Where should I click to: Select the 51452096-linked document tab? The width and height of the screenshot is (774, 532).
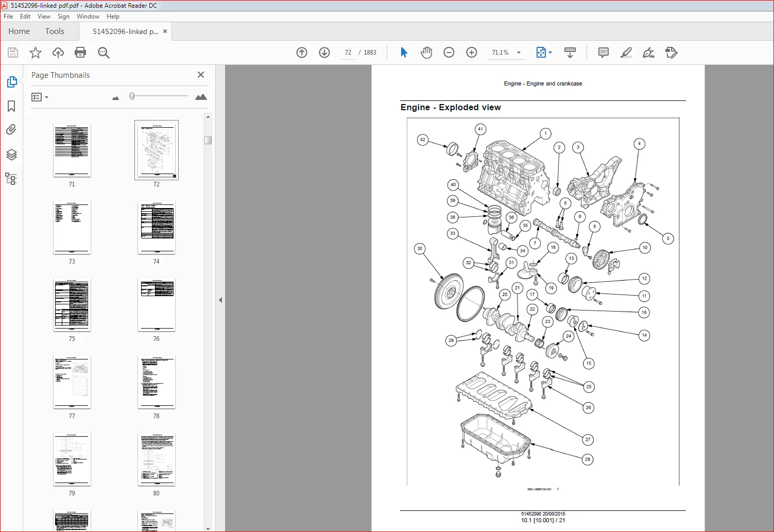[x=125, y=31]
